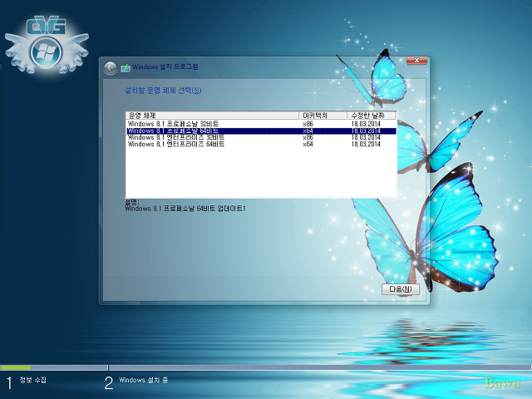Image resolution: width=532 pixels, height=399 pixels.
Task: Click the Windows setup program icon
Action: pos(126,67)
